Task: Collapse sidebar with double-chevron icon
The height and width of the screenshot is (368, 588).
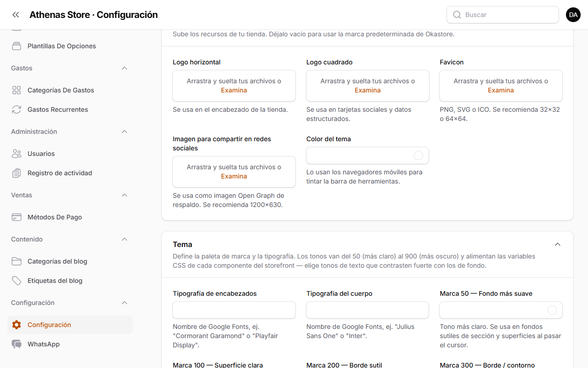Action: pos(16,15)
